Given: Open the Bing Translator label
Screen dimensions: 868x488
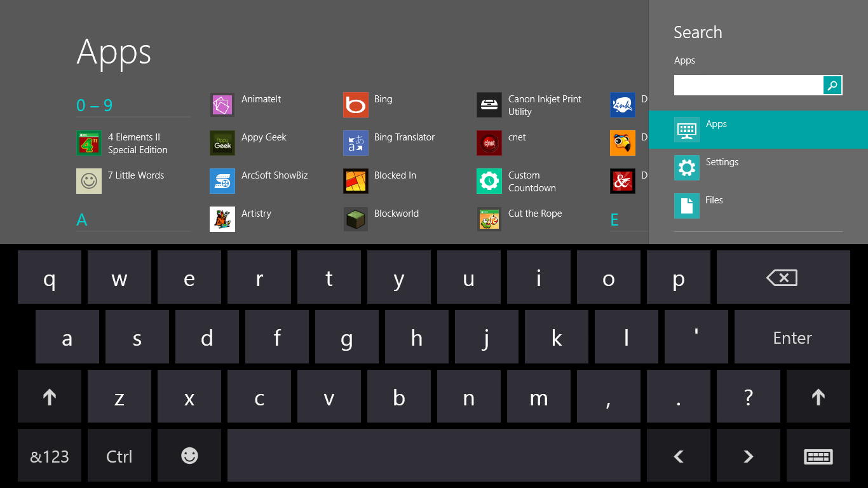Looking at the screenshot, I should (x=405, y=137).
